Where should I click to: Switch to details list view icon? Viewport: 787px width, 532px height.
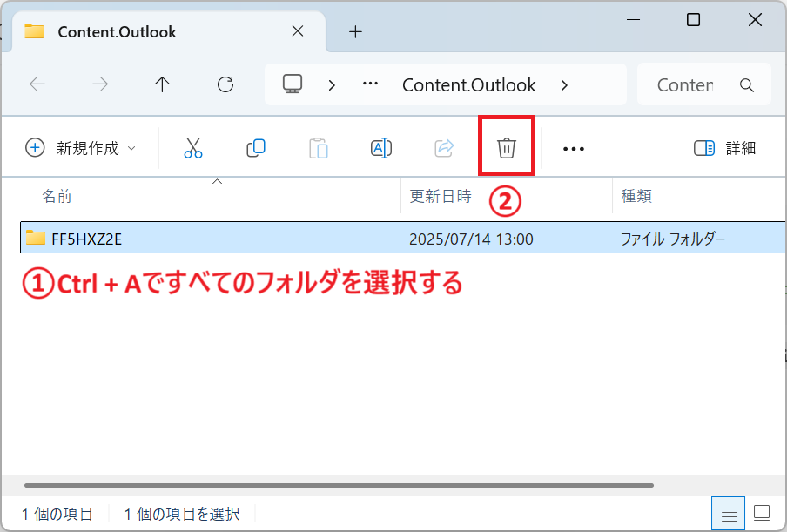729,514
